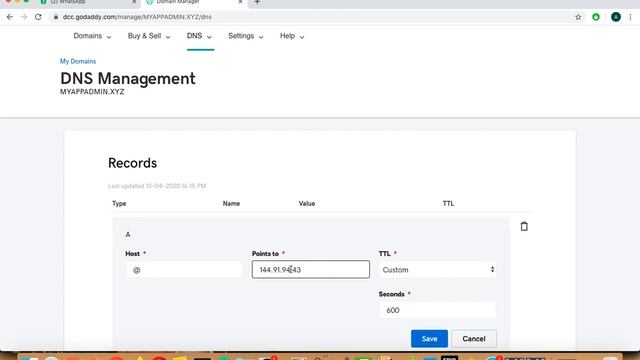The width and height of the screenshot is (640, 360).
Task: Click the TTL column header
Action: click(448, 204)
